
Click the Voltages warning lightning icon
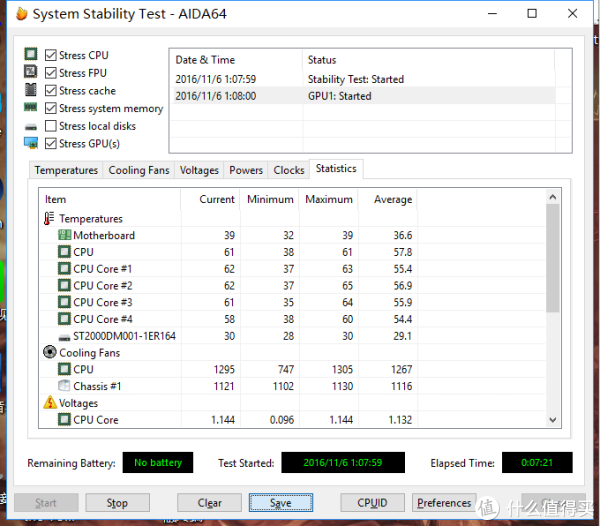[50, 402]
